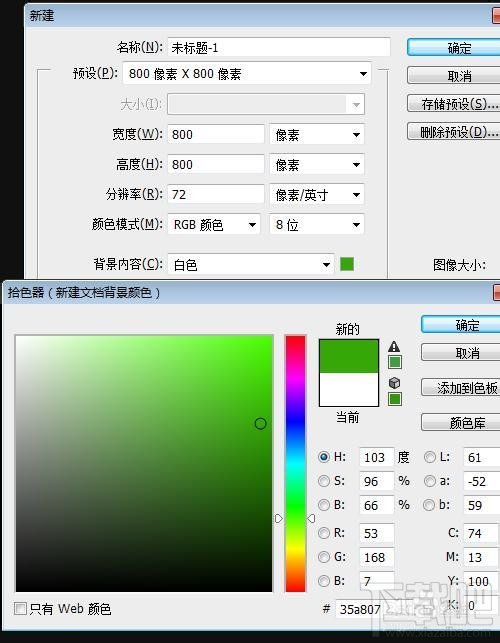
Task: Select the G green radio button
Action: click(x=324, y=557)
